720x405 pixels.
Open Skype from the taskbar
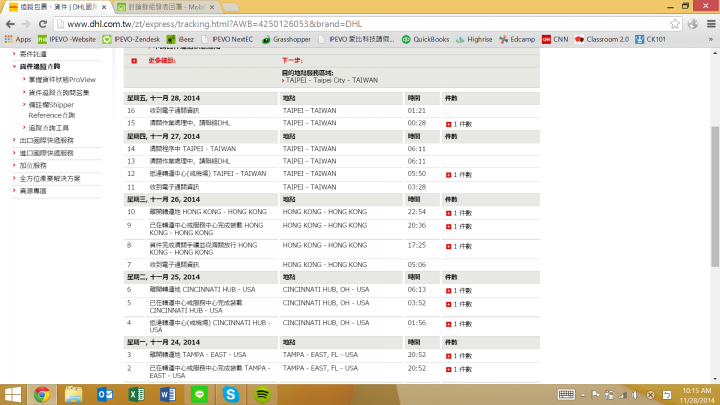[x=231, y=394]
